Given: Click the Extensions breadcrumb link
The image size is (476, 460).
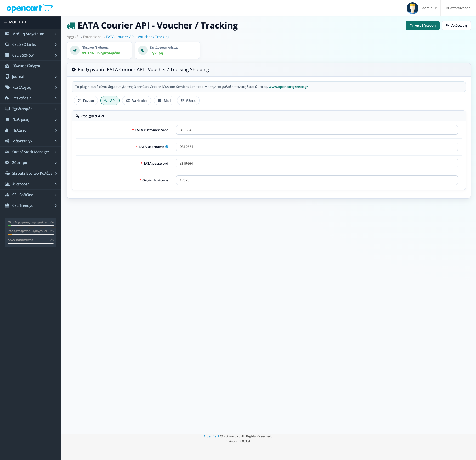Looking at the screenshot, I should [92, 37].
